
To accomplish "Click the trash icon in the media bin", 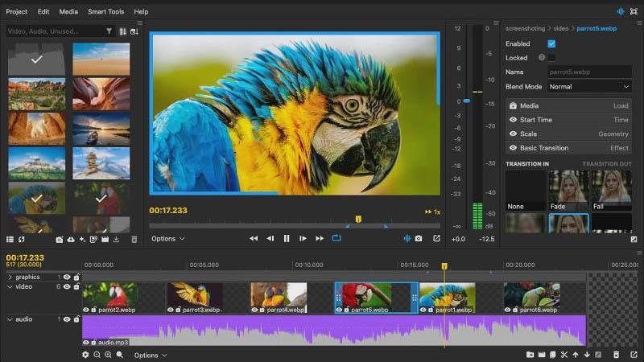I will click(134, 239).
